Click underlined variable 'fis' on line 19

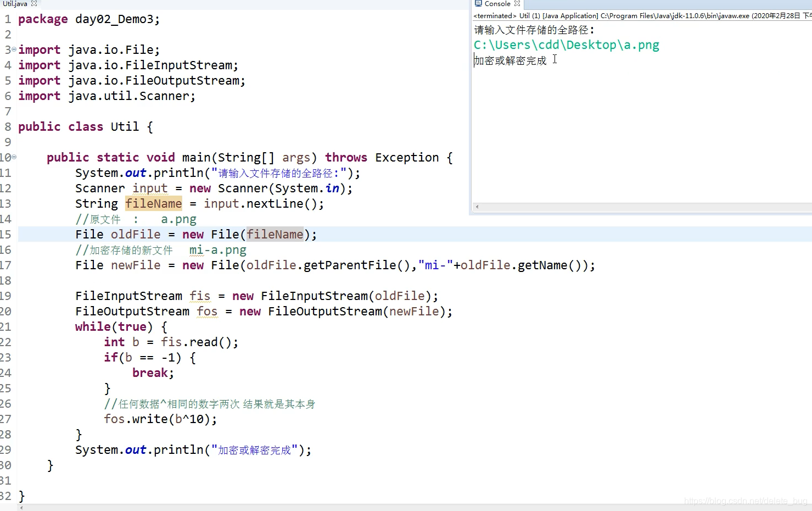(200, 296)
